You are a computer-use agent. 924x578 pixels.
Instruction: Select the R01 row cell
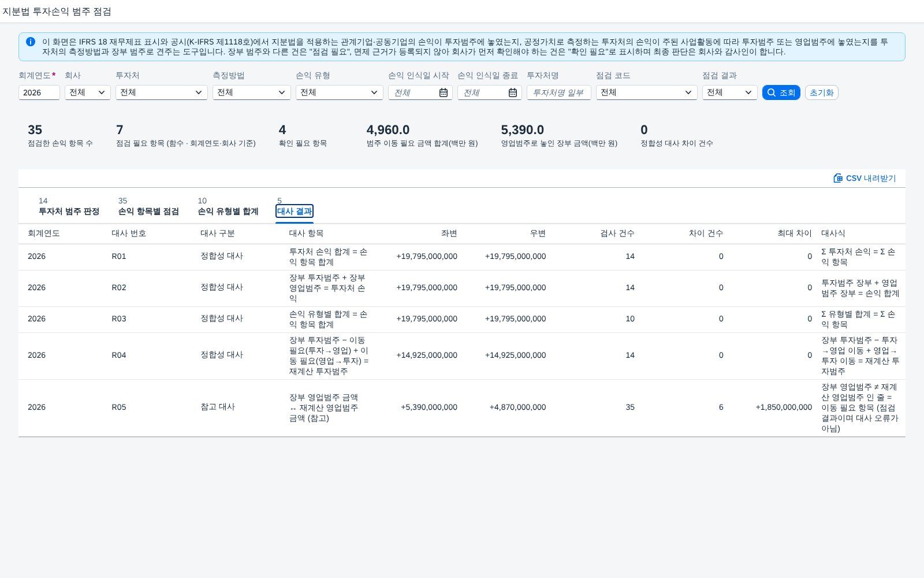click(x=119, y=257)
